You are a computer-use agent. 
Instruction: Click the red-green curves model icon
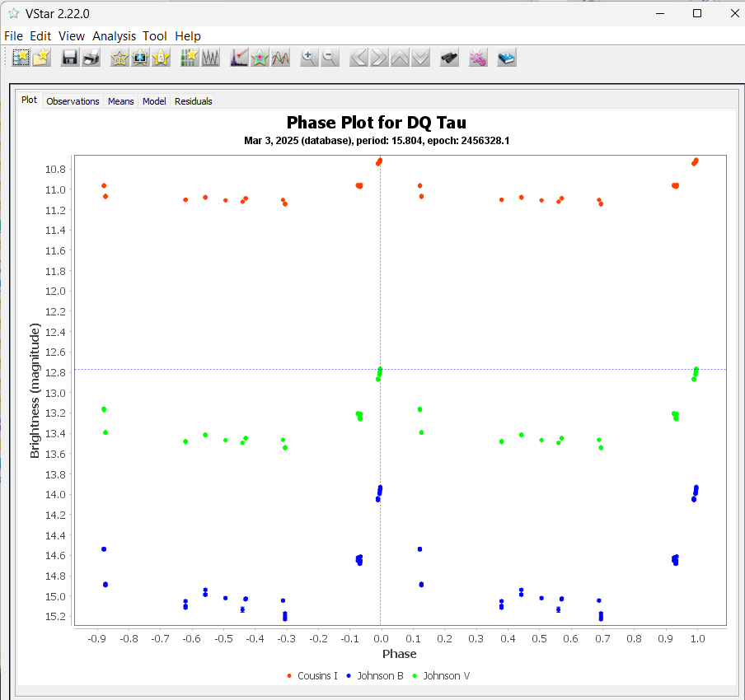pyautogui.click(x=281, y=58)
